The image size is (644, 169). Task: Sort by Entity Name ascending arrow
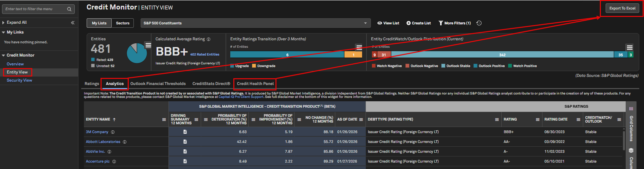tap(114, 120)
